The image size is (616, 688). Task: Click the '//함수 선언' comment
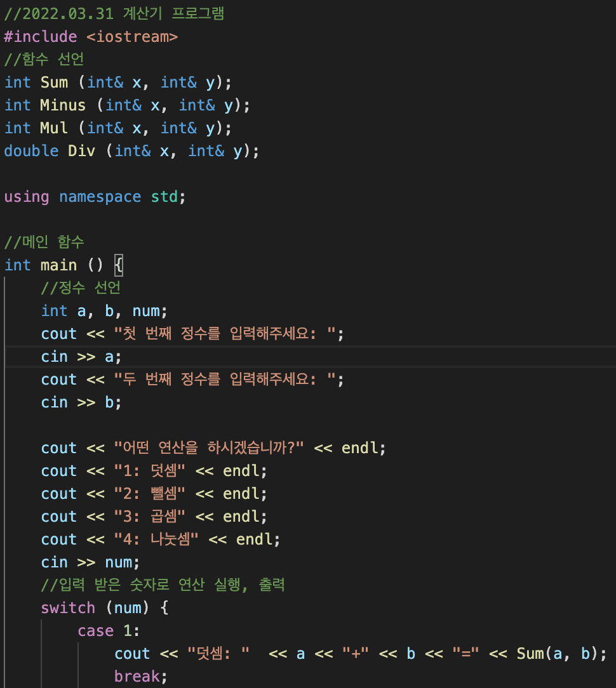pyautogui.click(x=44, y=59)
